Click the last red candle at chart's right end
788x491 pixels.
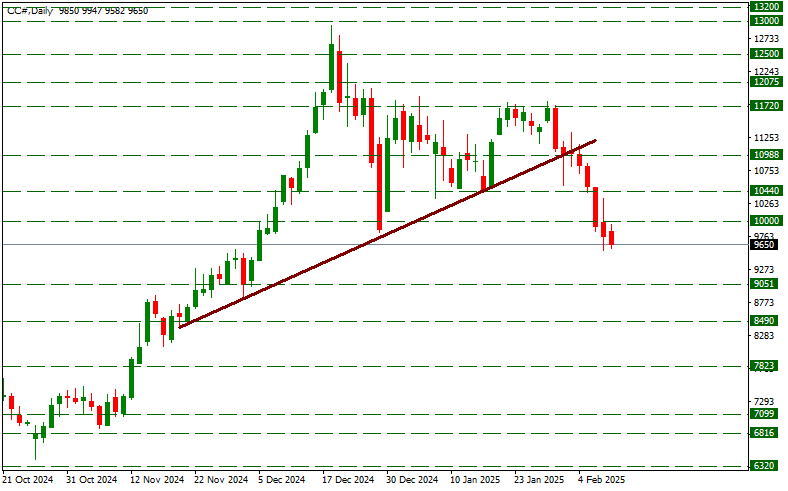[612, 237]
